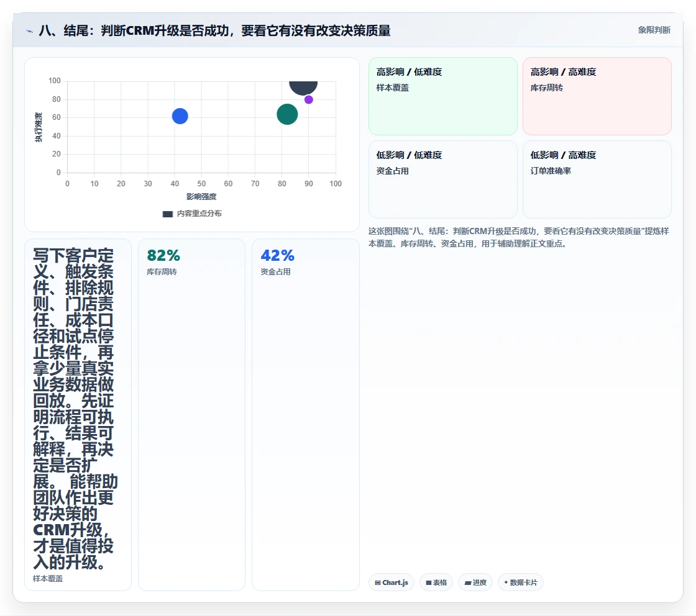The height and width of the screenshot is (616, 696).
Task: Click the 资金占用 text in quadrant card
Action: point(392,171)
